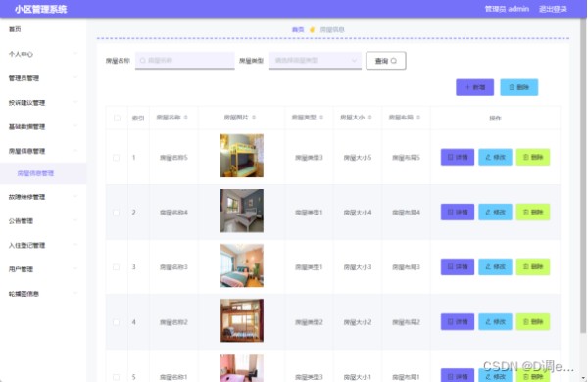Viewport: 588px width, 382px height.
Task: Click 修改 in the 房屋名称3 row
Action: pos(495,267)
